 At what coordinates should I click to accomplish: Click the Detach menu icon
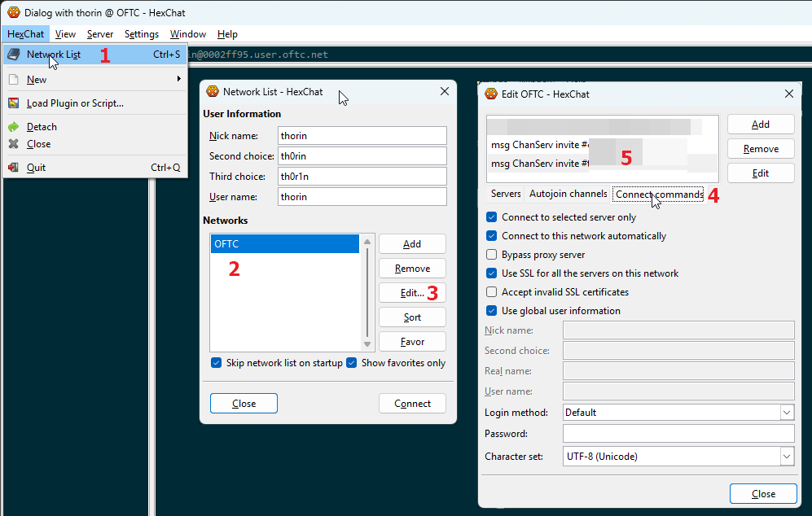pos(13,127)
